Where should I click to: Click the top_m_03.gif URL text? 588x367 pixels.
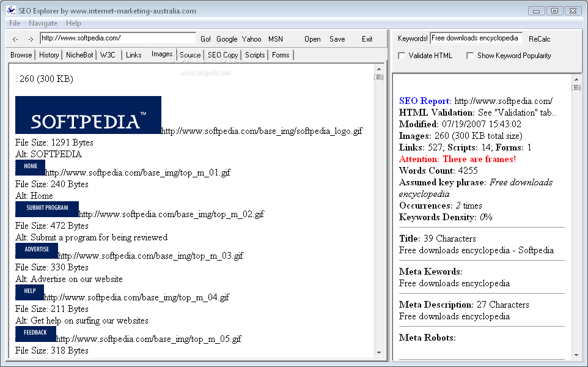[x=151, y=256]
